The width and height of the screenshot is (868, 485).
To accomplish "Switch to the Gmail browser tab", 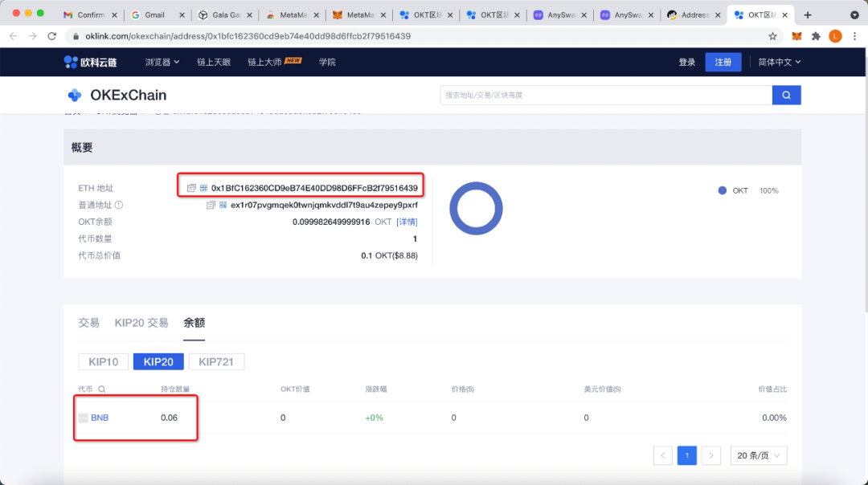I will (157, 15).
